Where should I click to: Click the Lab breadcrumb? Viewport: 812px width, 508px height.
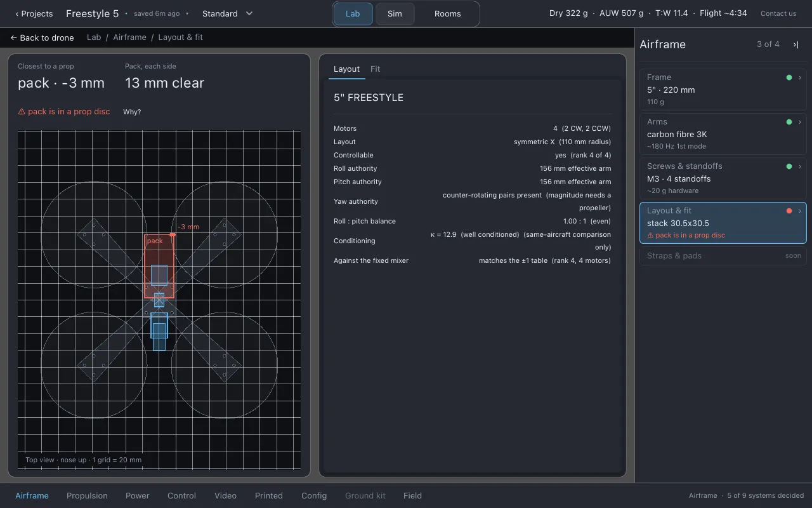click(x=94, y=37)
